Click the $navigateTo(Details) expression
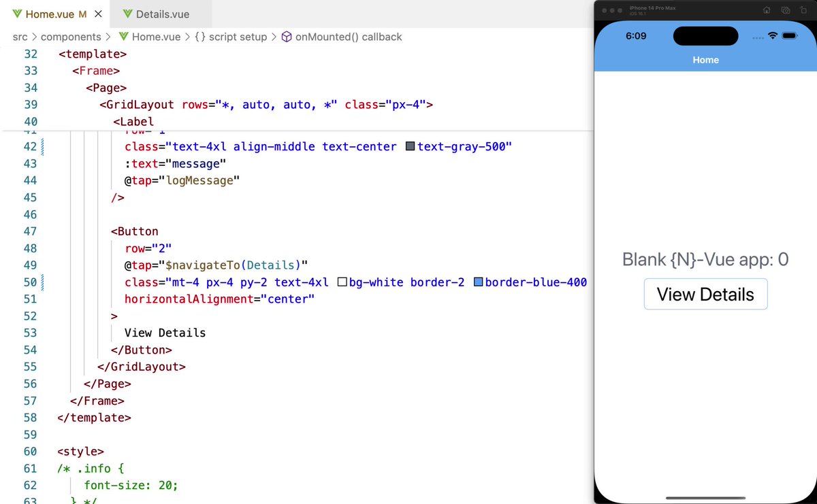The height and width of the screenshot is (504, 817). [x=234, y=265]
